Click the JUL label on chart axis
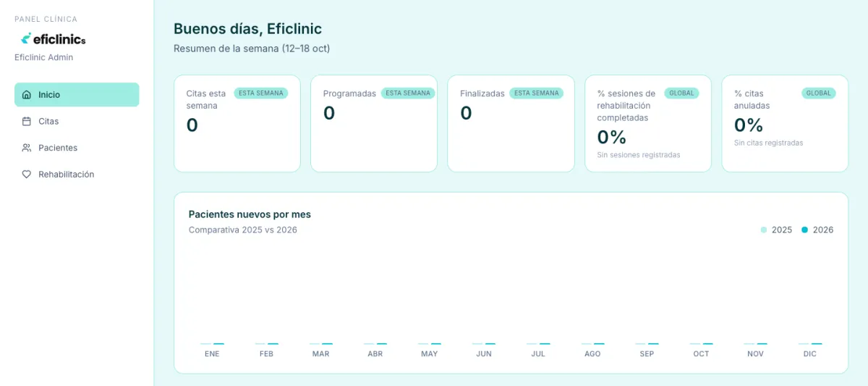The height and width of the screenshot is (386, 868). click(x=538, y=354)
